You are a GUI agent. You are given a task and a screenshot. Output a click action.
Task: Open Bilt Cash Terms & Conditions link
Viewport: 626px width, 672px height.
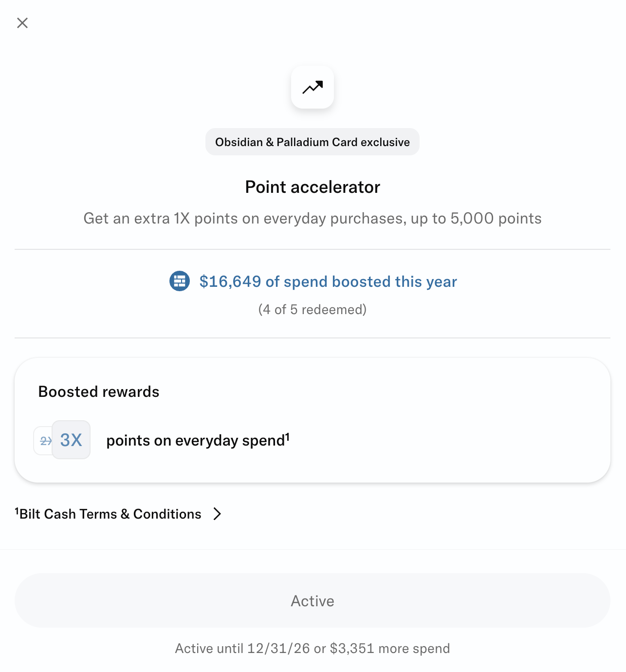110,514
